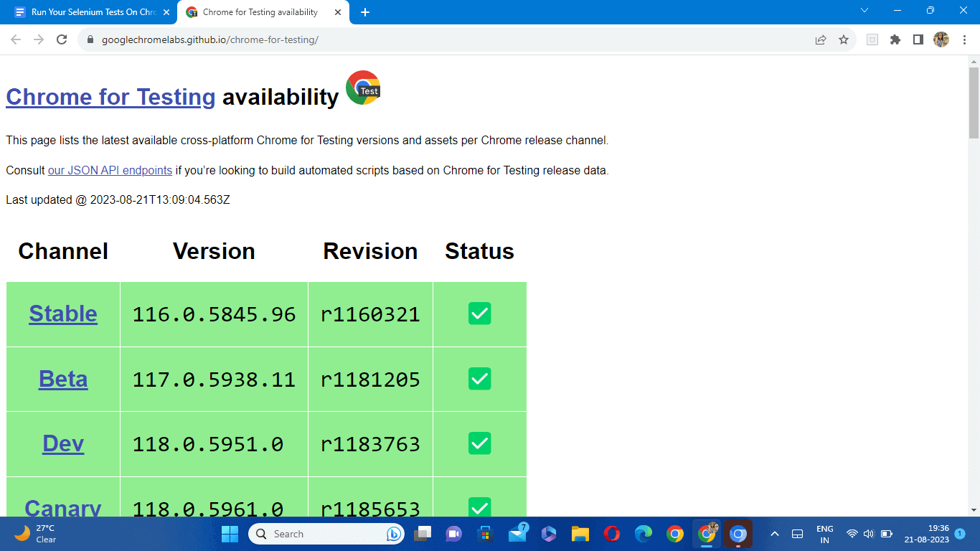Click the Beta channel status checkmark
Screen dimensions: 980x551
pyautogui.click(x=479, y=379)
